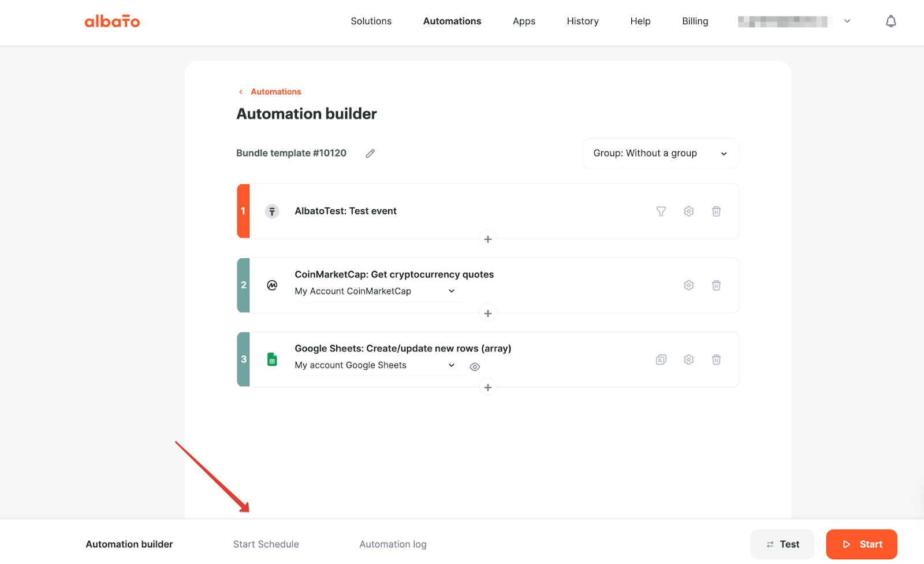Click step number 1 orange marker
Screen dimensions: 924x564
(243, 211)
